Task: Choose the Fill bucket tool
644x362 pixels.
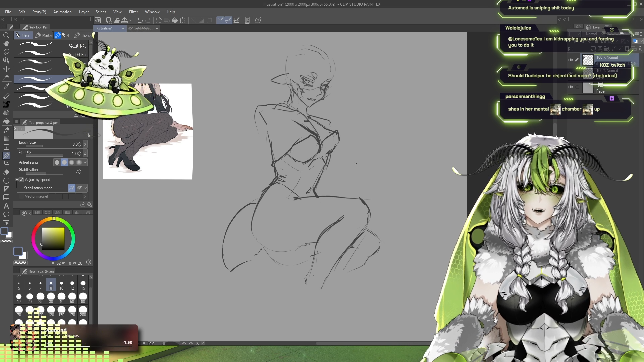Action: click(6, 121)
